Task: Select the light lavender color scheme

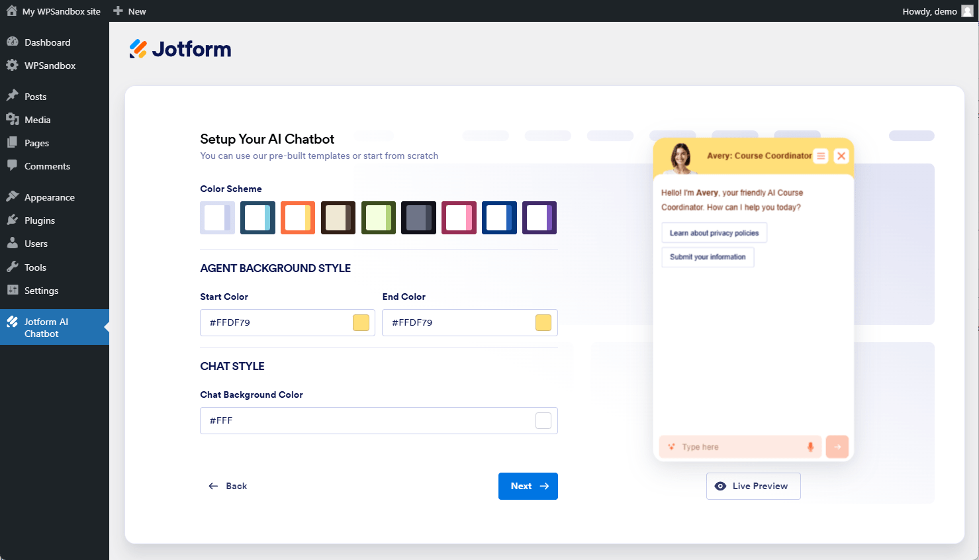Action: [217, 218]
